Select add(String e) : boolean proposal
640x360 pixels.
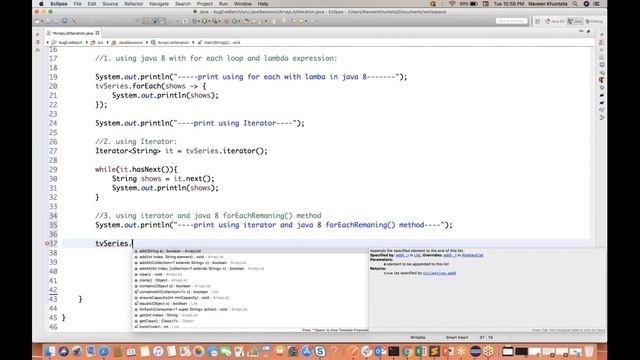(x=250, y=251)
